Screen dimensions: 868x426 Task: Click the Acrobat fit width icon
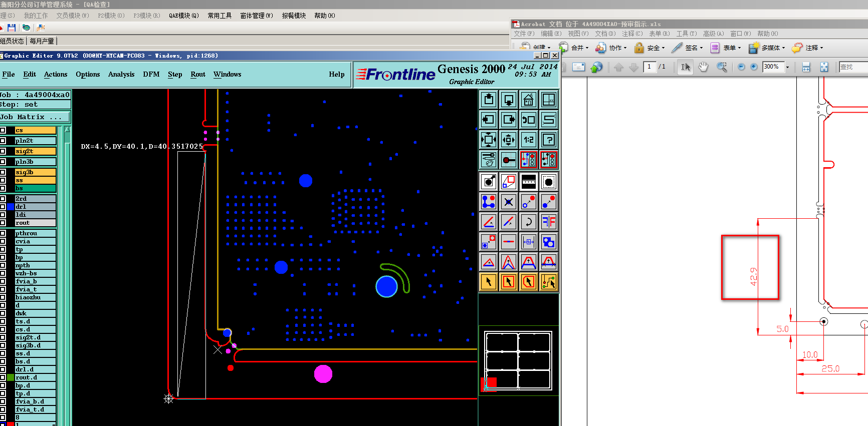pos(806,67)
